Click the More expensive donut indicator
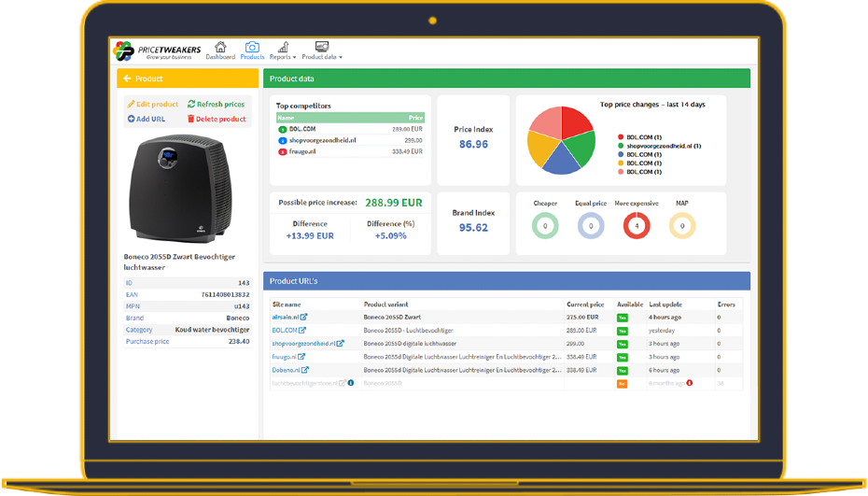 (x=637, y=226)
